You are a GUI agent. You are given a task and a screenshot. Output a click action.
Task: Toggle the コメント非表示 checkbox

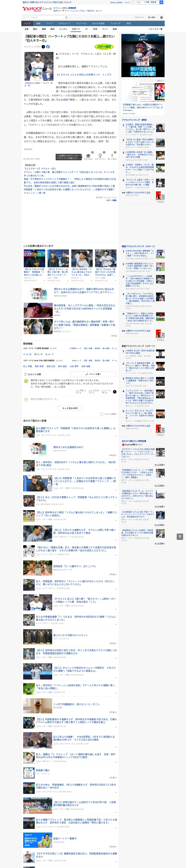(102, 414)
